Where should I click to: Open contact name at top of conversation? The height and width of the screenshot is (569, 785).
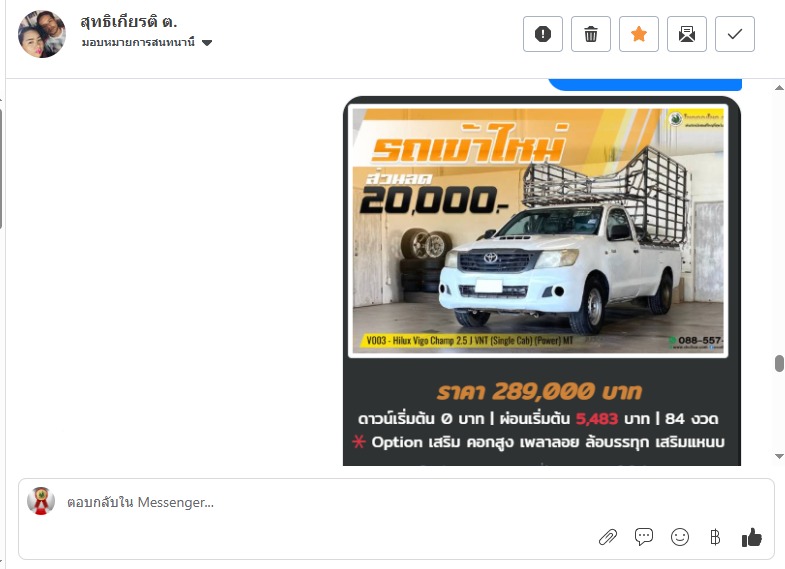pyautogui.click(x=129, y=22)
